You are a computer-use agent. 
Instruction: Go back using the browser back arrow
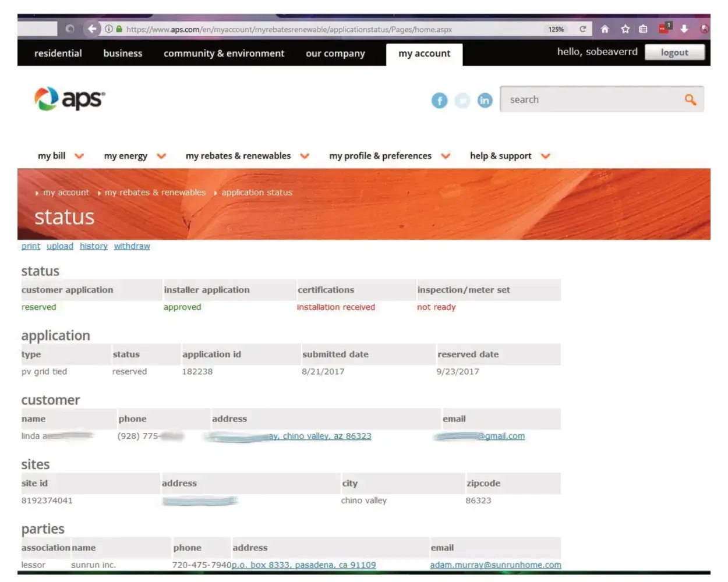[92, 29]
